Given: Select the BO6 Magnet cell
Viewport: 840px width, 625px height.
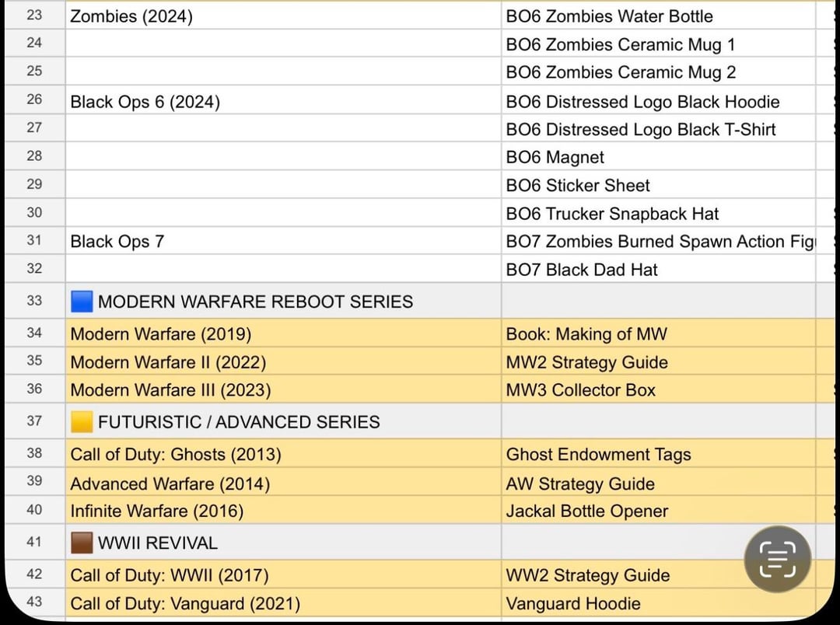Looking at the screenshot, I should tap(659, 156).
